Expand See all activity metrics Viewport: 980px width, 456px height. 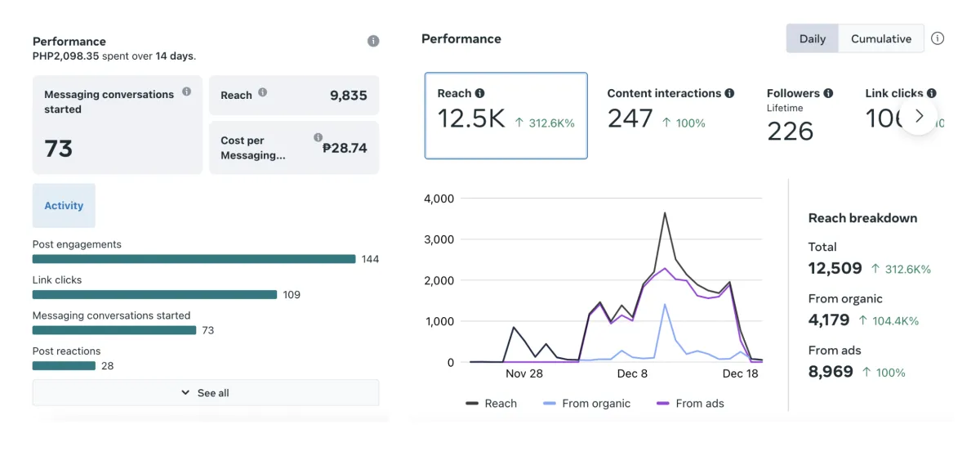[x=206, y=393]
